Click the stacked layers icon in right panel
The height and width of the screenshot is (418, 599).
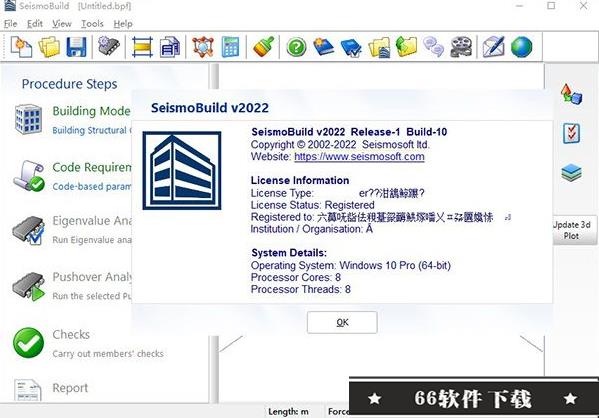coord(571,172)
